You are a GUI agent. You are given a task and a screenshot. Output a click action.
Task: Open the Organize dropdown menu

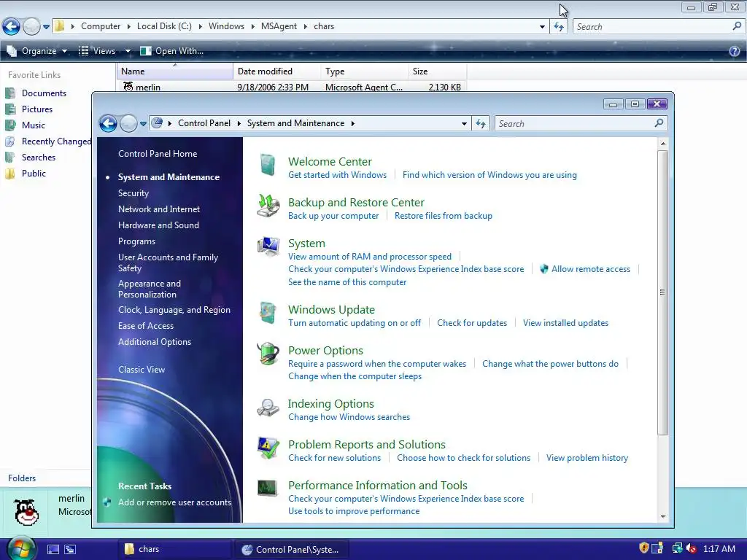pos(36,51)
